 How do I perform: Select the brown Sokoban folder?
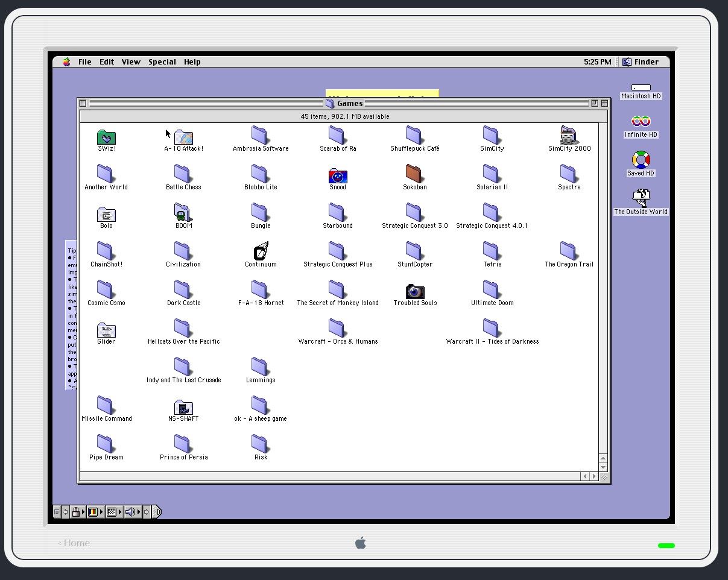click(415, 174)
